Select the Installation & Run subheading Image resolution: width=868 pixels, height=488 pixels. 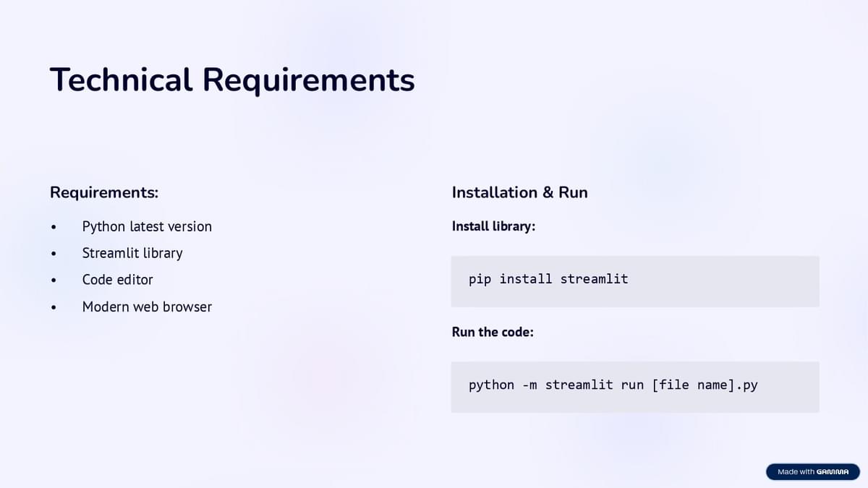(520, 192)
